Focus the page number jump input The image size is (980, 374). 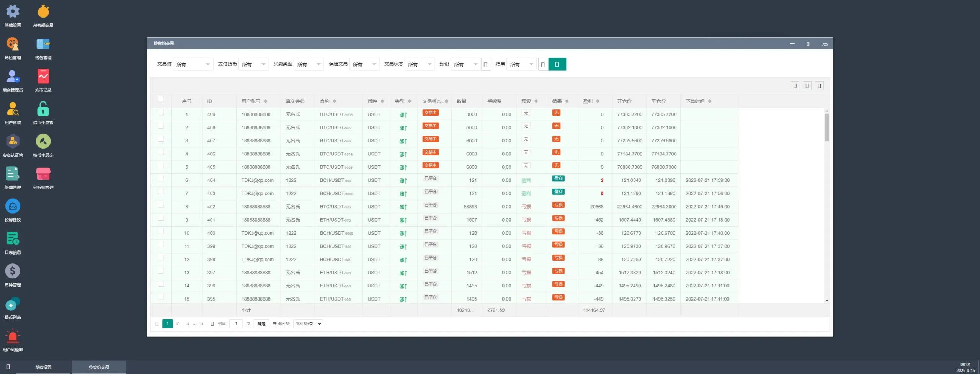(x=236, y=323)
